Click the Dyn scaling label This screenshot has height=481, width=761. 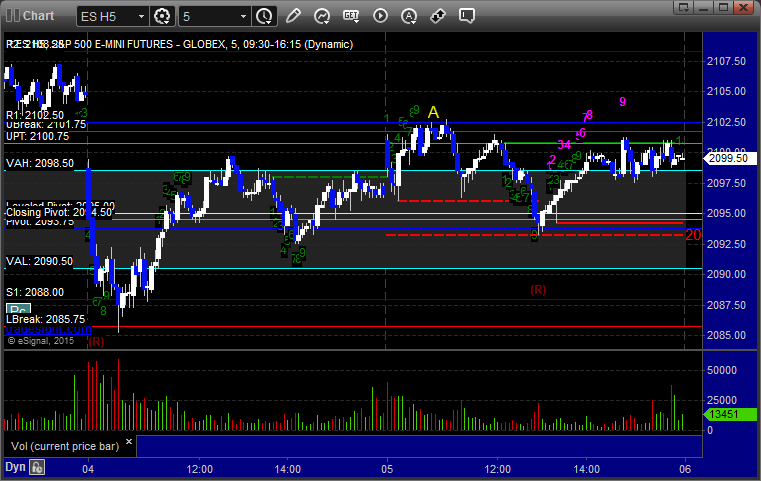point(15,467)
